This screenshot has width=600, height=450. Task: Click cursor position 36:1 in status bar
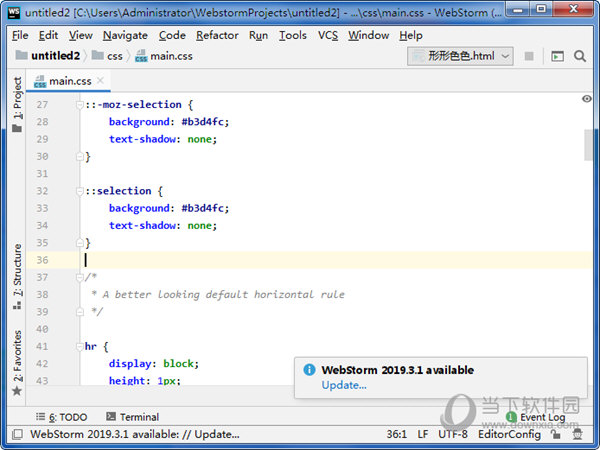(397, 434)
